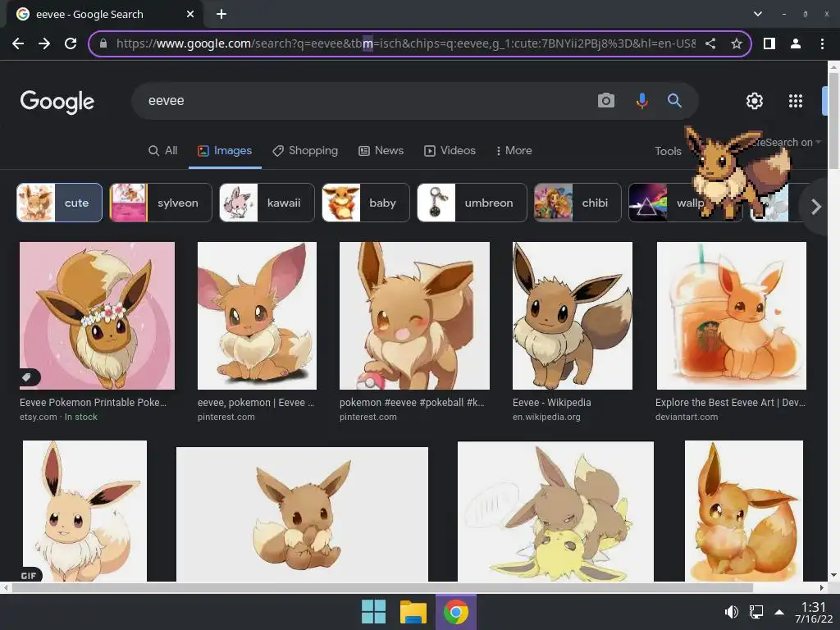Submit search with the magnifier icon
The height and width of the screenshot is (630, 840).
click(674, 100)
